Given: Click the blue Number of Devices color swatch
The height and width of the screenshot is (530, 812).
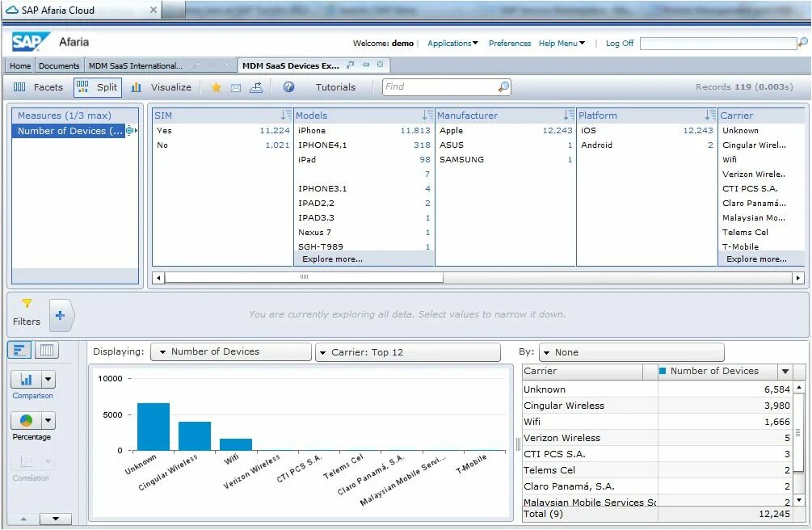Looking at the screenshot, I should (x=663, y=371).
